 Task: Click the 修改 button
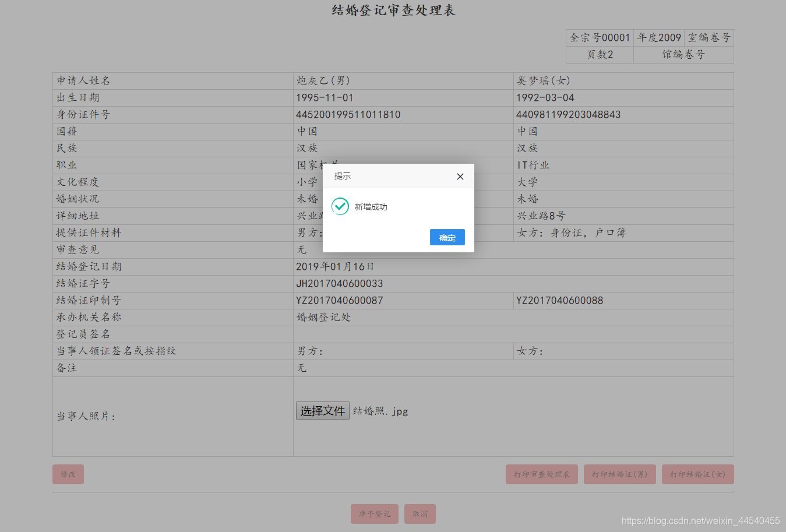[x=68, y=474]
